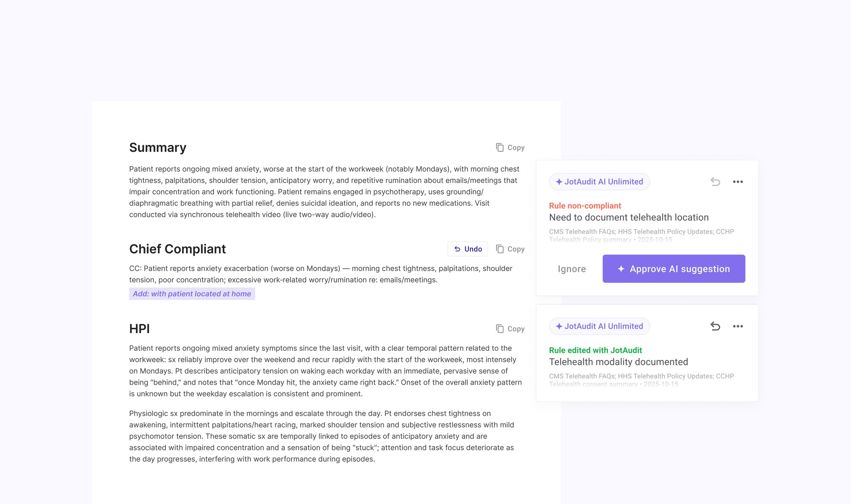
Task: Approve the AI suggestion
Action: pos(673,269)
